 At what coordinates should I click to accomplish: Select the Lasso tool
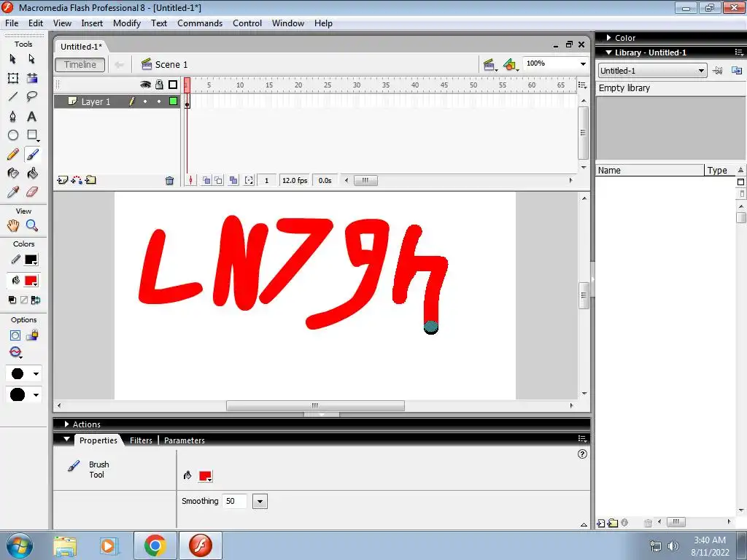(32, 97)
